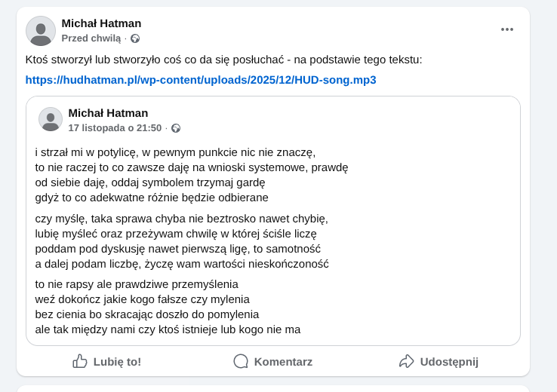This screenshot has width=557, height=392.
Task: Click the share arrow icon
Action: pos(407,361)
